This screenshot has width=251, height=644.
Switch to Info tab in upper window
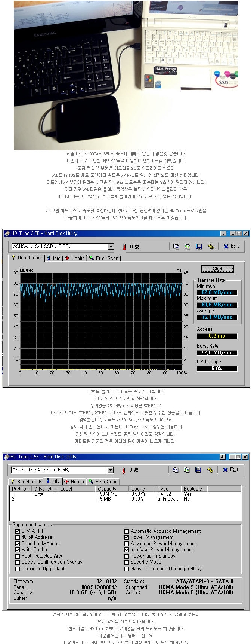point(54,258)
